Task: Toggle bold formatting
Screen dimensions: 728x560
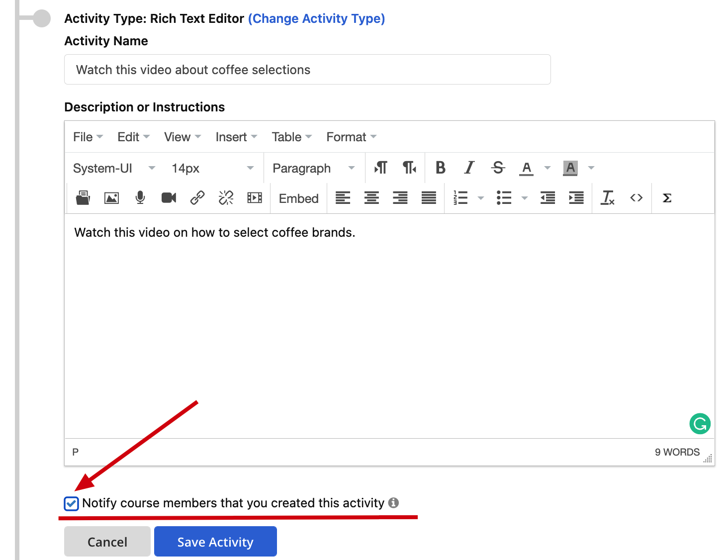Action: pyautogui.click(x=441, y=168)
